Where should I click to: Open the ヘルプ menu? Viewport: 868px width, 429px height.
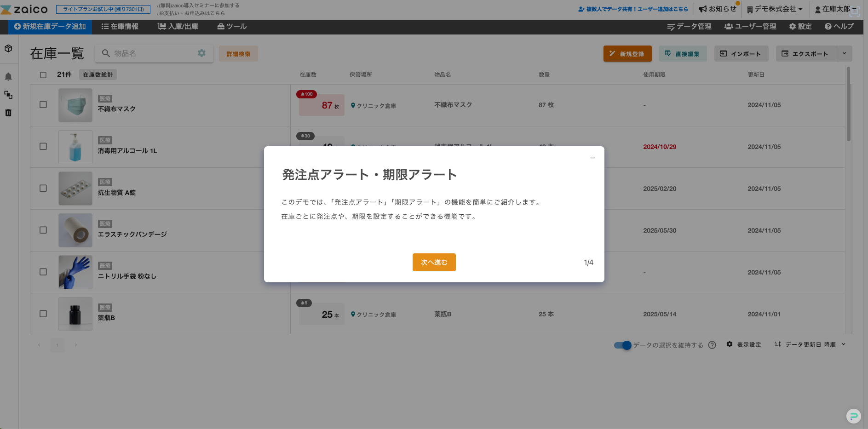tap(839, 27)
